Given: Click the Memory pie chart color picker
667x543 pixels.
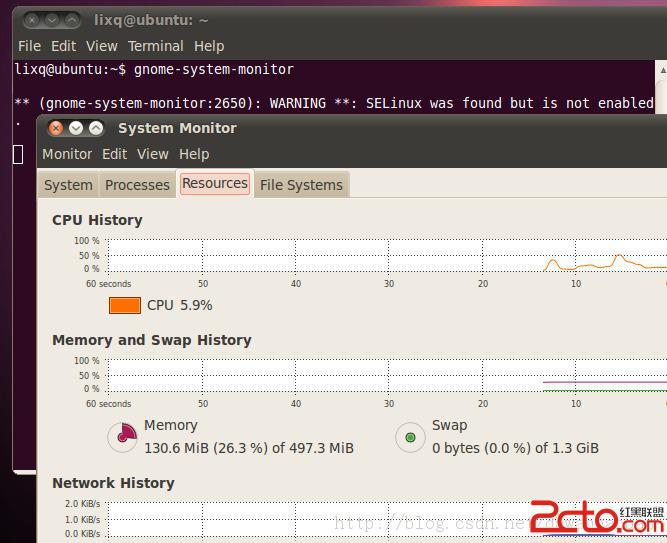Looking at the screenshot, I should [x=123, y=437].
